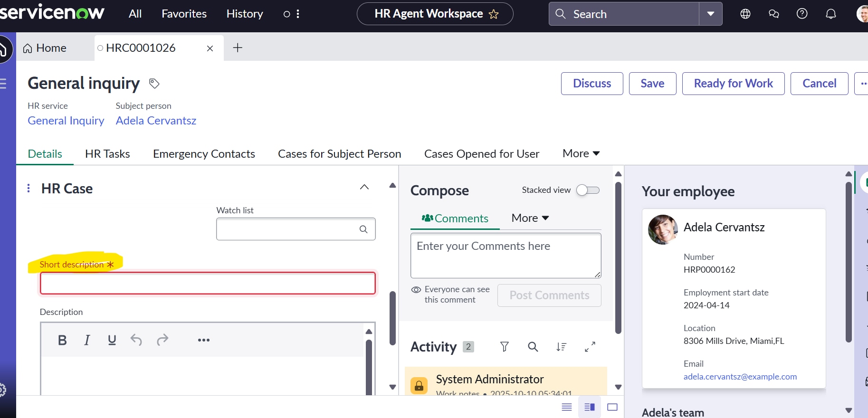The height and width of the screenshot is (418, 868).
Task: Open the search scope dropdown arrow
Action: point(711,14)
